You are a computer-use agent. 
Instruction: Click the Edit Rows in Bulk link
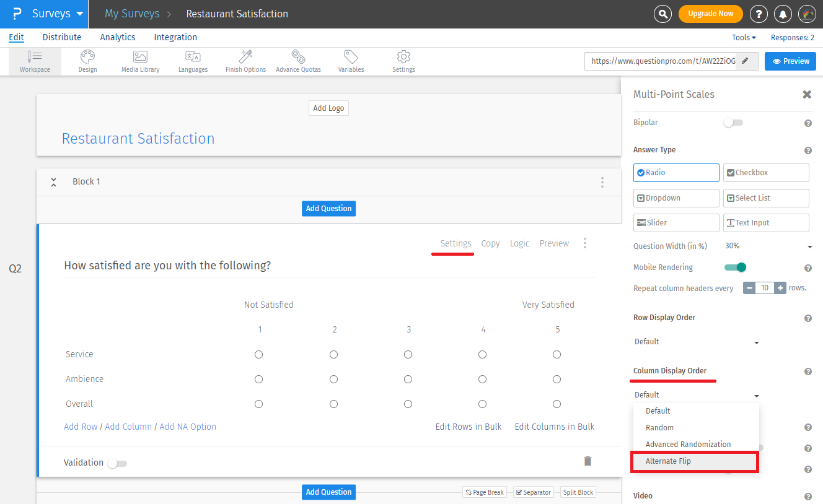tap(469, 427)
